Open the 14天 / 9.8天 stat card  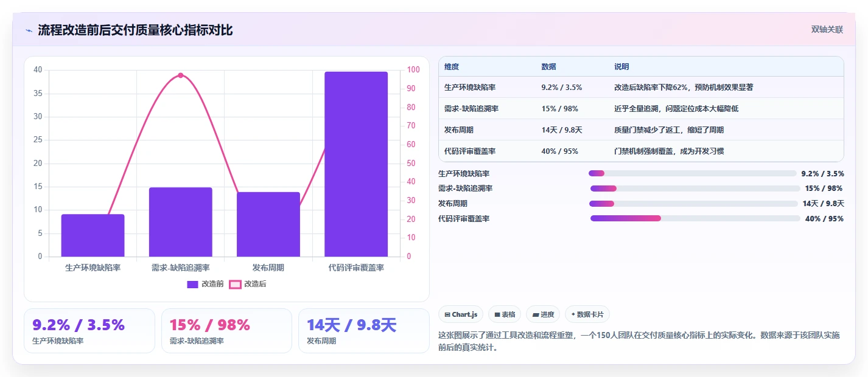point(364,331)
